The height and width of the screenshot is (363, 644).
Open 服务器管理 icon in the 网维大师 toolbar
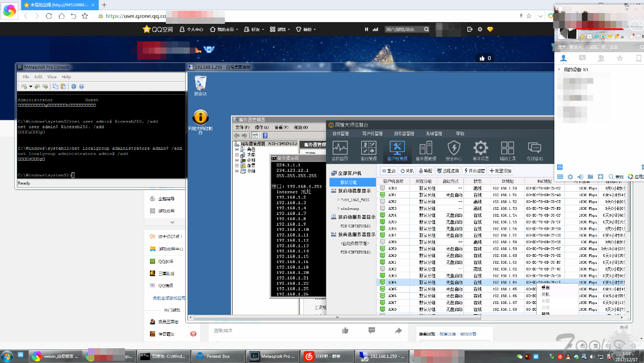click(425, 150)
